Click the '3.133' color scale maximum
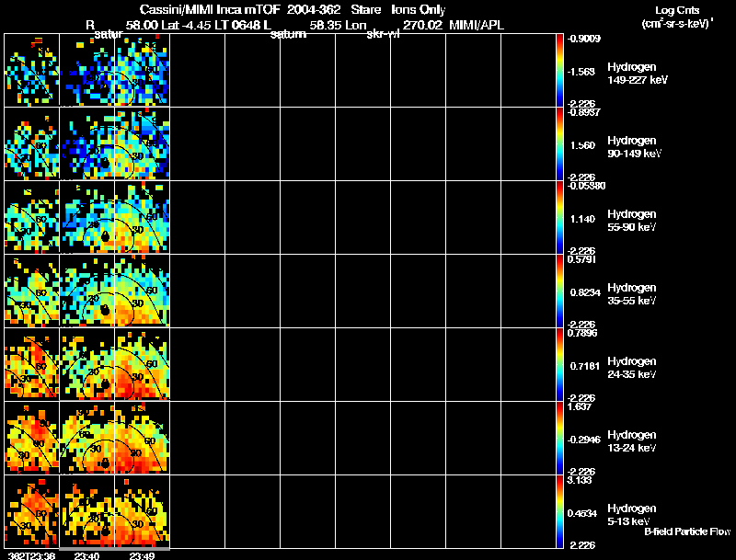This screenshot has width=736, height=560. [x=580, y=480]
